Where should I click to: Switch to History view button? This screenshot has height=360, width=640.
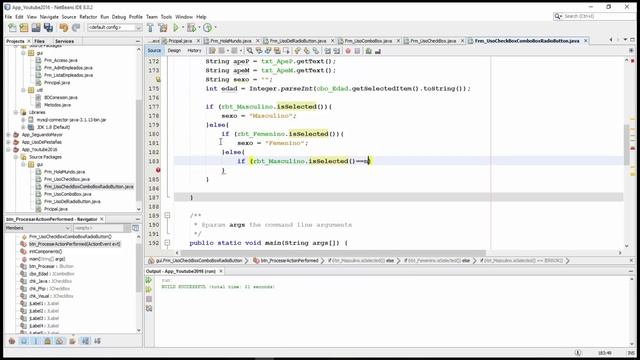tap(194, 51)
